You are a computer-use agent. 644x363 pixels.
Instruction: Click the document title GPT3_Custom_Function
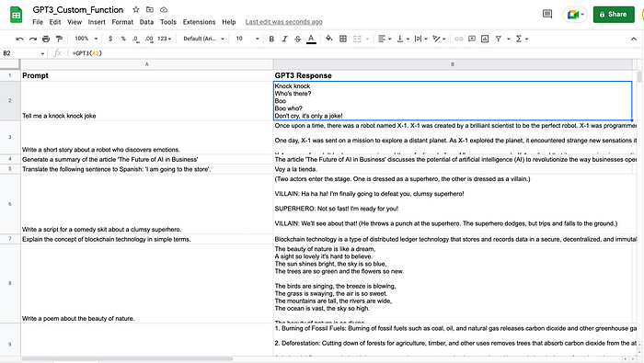pyautogui.click(x=78, y=10)
